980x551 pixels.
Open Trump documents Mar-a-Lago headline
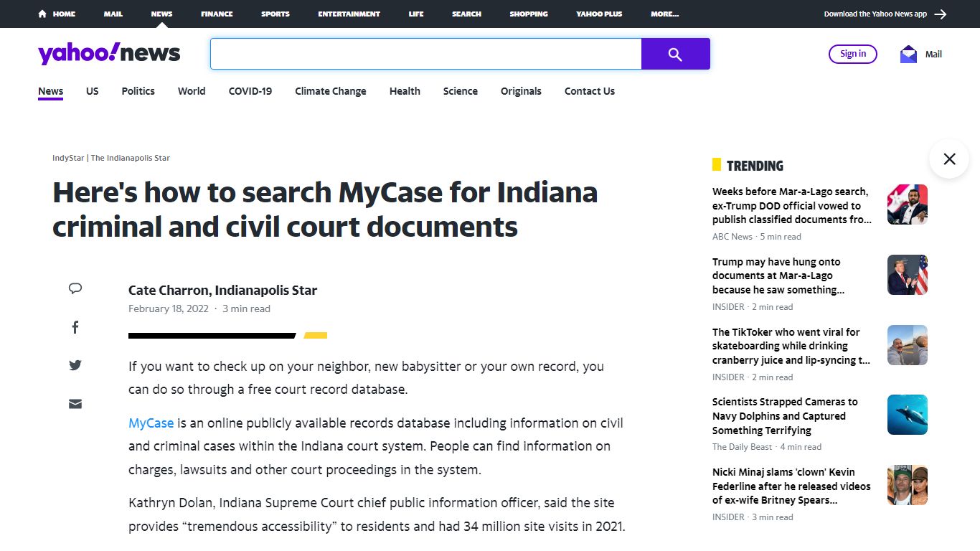point(779,275)
